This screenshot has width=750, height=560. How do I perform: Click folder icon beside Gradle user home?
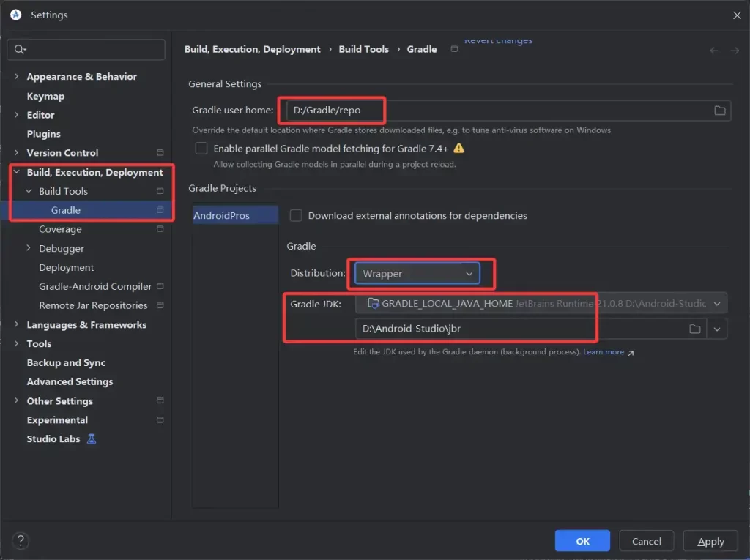719,111
